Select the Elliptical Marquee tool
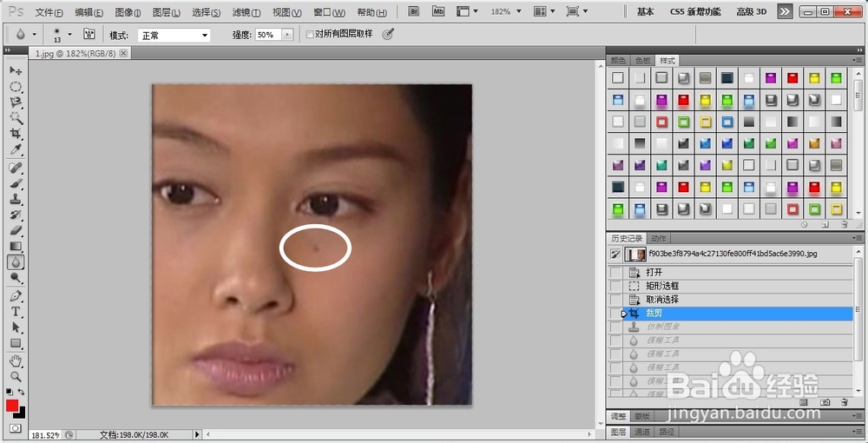This screenshot has width=868, height=443. click(x=16, y=87)
